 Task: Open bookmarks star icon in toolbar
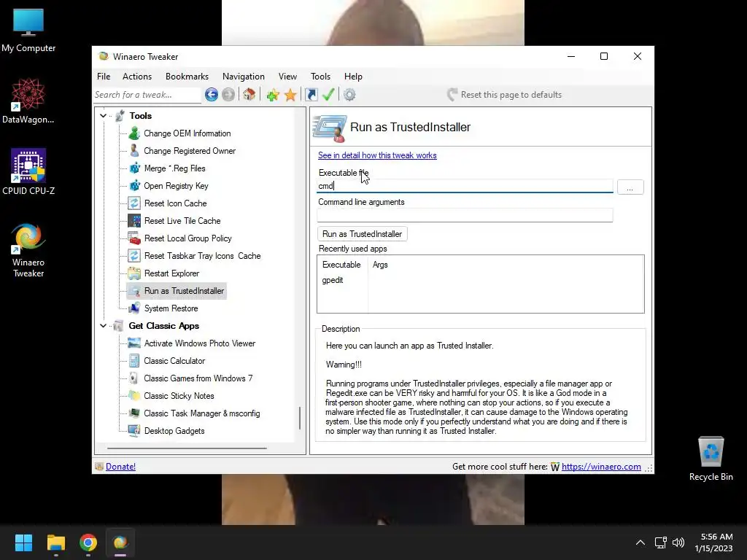290,95
